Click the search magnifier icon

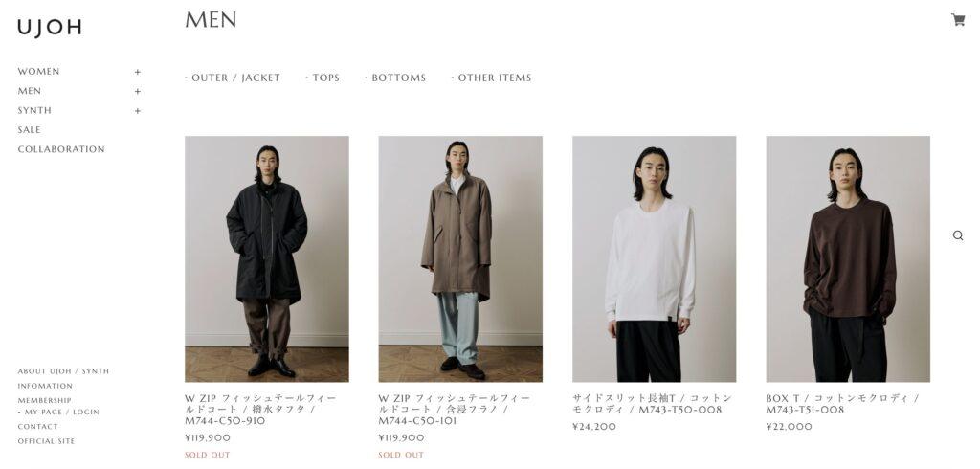957,235
